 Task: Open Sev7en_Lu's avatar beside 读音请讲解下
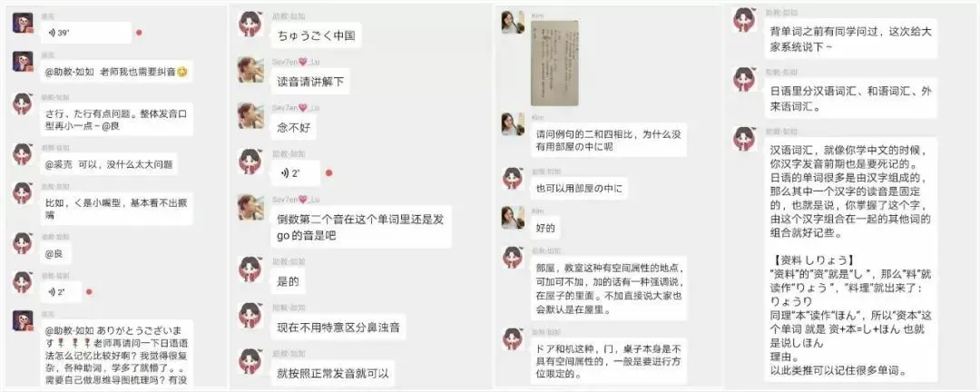click(250, 70)
